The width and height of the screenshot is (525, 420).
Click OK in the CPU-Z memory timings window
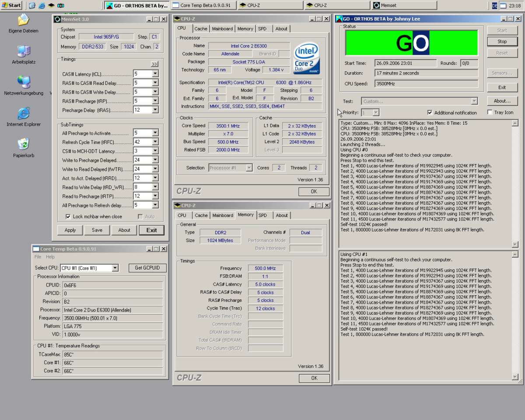click(x=314, y=378)
